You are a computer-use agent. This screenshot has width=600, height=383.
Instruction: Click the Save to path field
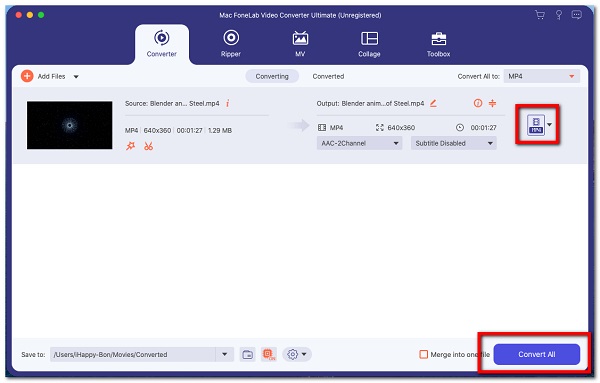132,354
